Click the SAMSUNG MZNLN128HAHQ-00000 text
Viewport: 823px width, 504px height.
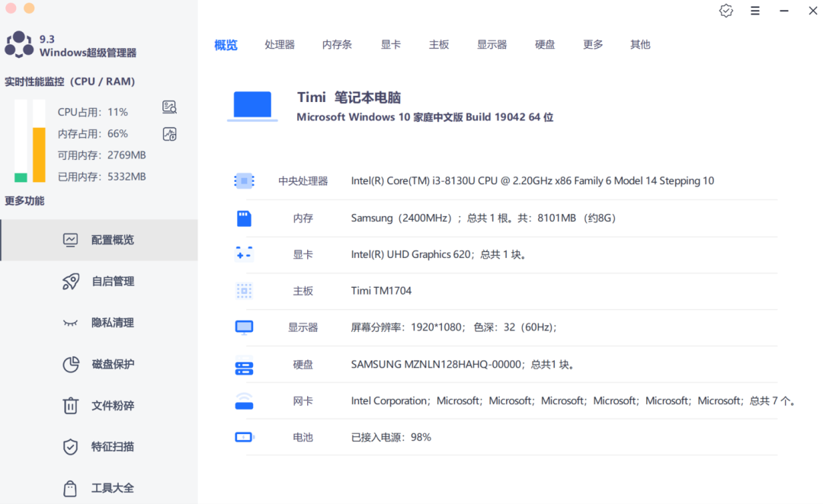463,365
